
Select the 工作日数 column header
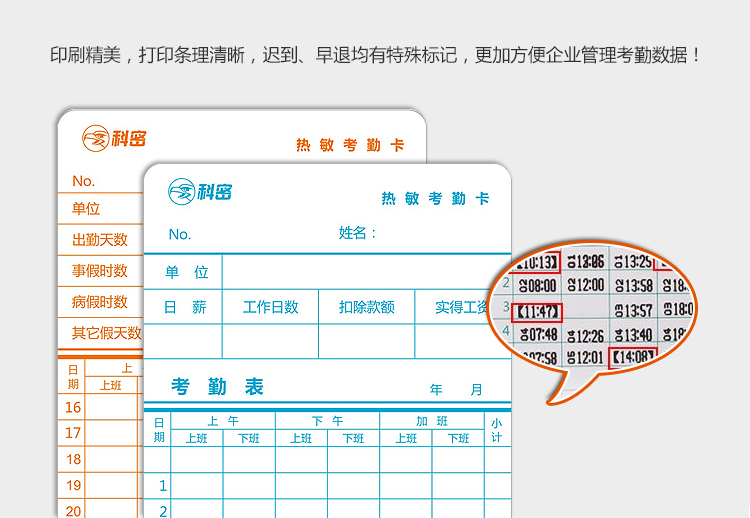click(x=270, y=308)
